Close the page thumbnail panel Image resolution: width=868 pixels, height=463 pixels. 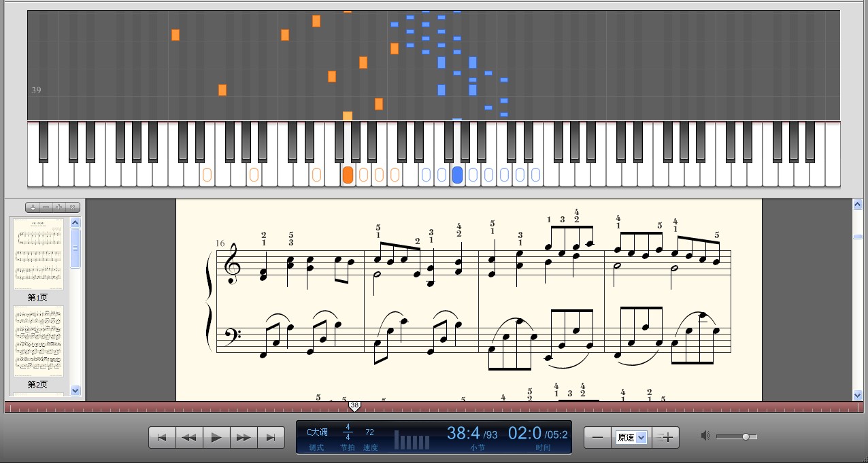[73, 207]
